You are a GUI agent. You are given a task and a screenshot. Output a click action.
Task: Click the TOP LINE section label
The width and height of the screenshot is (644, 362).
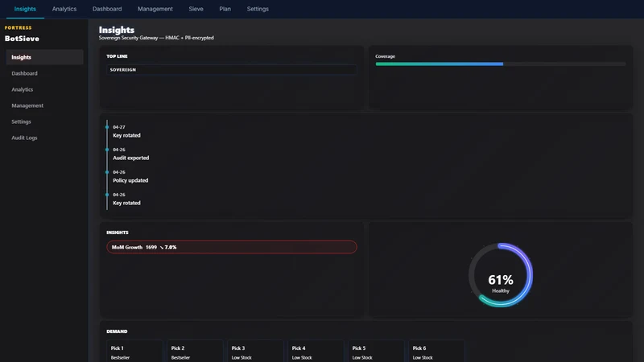[x=117, y=56]
